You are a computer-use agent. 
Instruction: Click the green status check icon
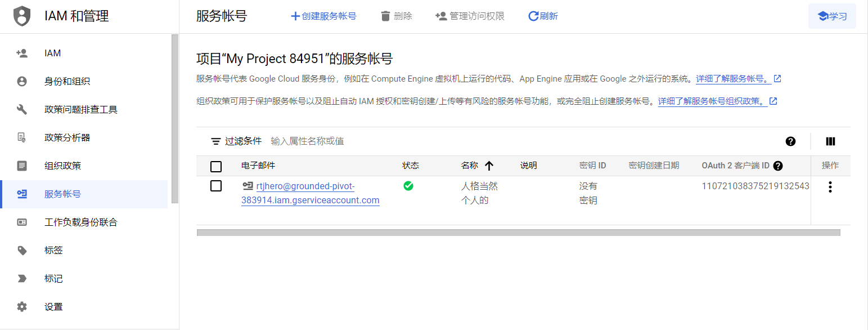coord(408,186)
